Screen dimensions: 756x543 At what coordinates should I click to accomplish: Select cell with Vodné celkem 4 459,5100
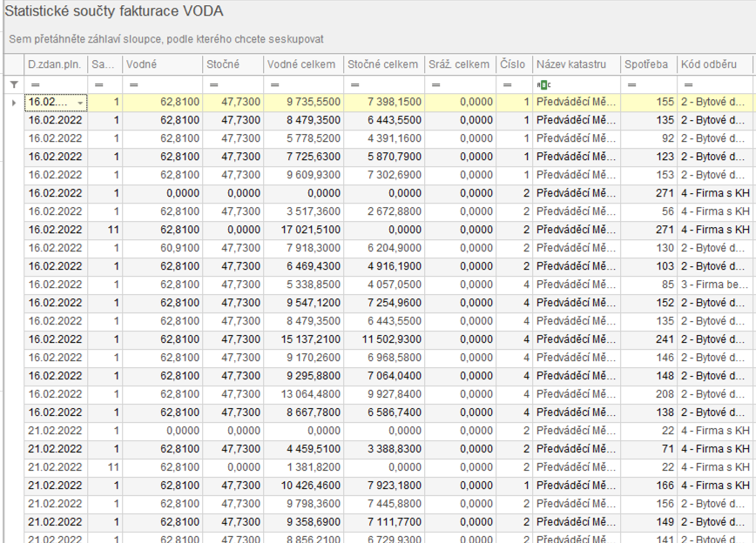pos(304,449)
